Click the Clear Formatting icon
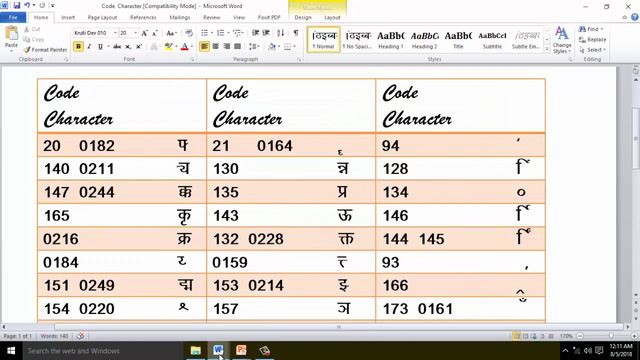The height and width of the screenshot is (360, 640). coord(189,33)
